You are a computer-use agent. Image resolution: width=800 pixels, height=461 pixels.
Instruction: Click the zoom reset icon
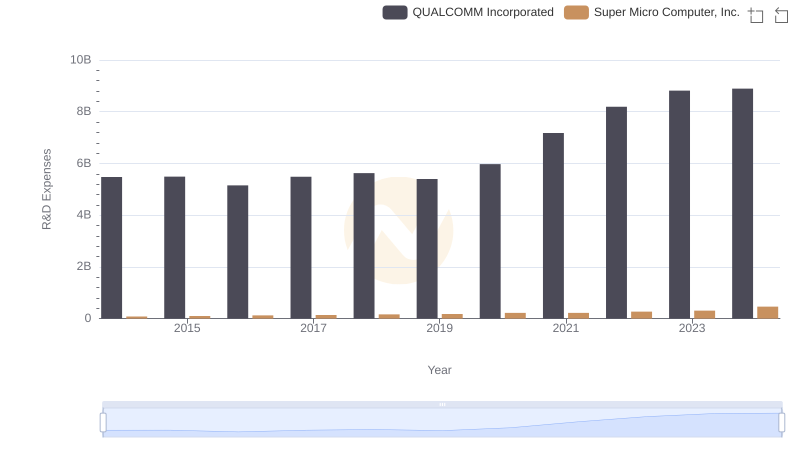click(x=781, y=15)
